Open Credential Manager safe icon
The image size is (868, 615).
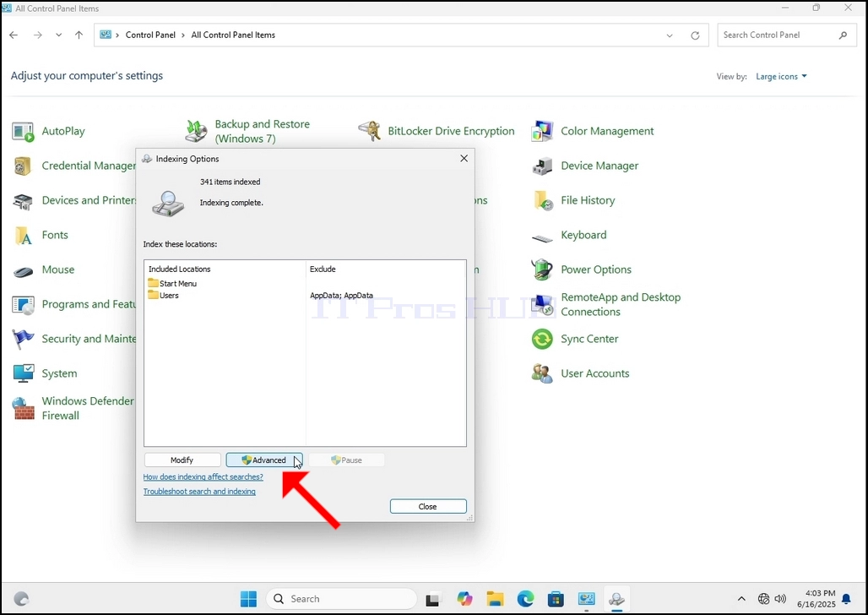pos(23,166)
